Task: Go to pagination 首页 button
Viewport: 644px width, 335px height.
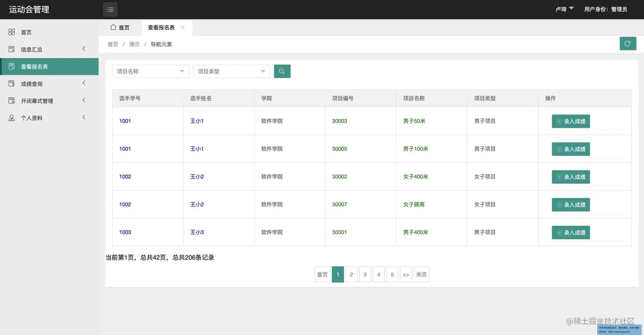Action: [x=322, y=274]
